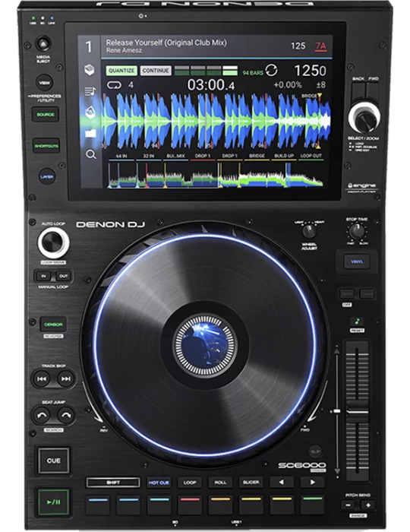The image size is (410, 532).
Task: Select the right parameter arrow button
Action: [x=312, y=482]
